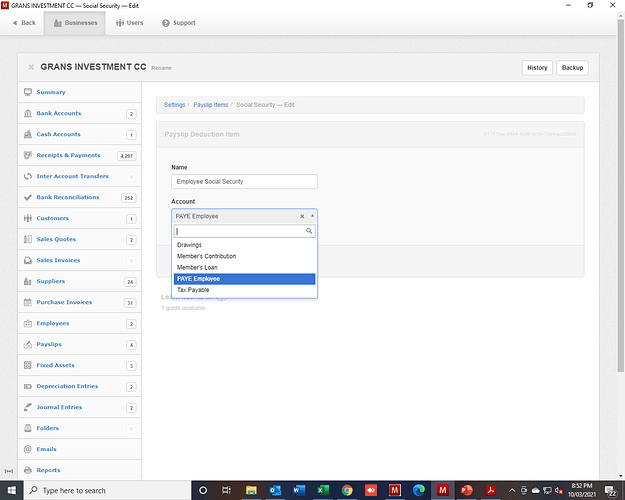
Task: Click the History button
Action: point(537,68)
